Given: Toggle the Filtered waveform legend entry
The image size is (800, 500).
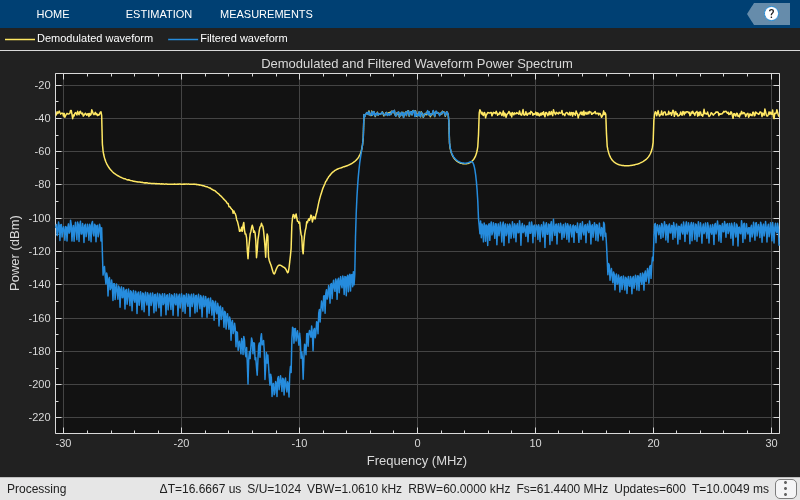Looking at the screenshot, I should tap(228, 38).
